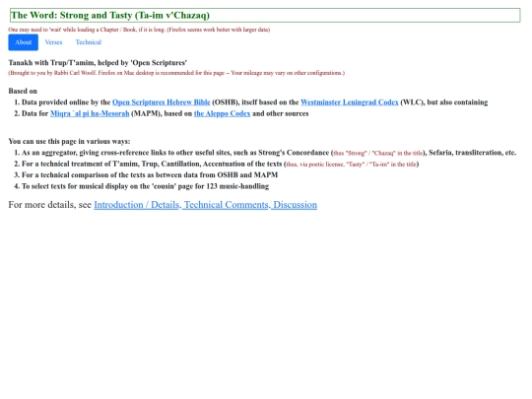Click the 'Brought to you by Rabbi Carl Woolf' note
This screenshot has width=532, height=399.
tap(176, 73)
